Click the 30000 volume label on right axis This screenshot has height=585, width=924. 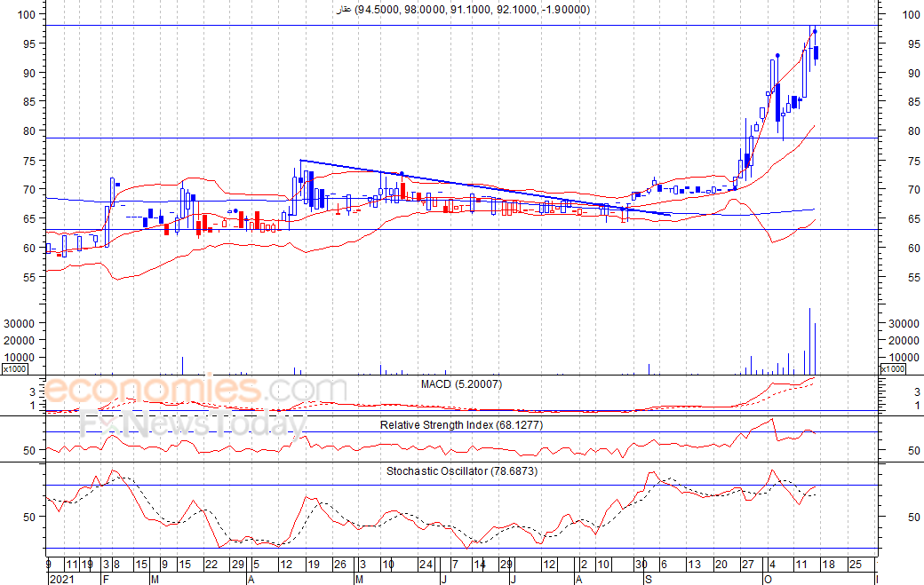[904, 324]
